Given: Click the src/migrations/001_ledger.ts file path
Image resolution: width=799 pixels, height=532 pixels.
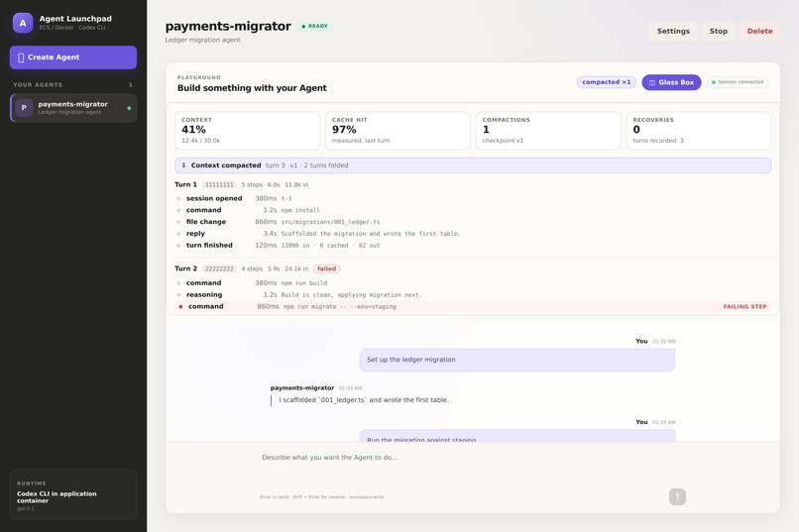Looking at the screenshot, I should click(331, 222).
